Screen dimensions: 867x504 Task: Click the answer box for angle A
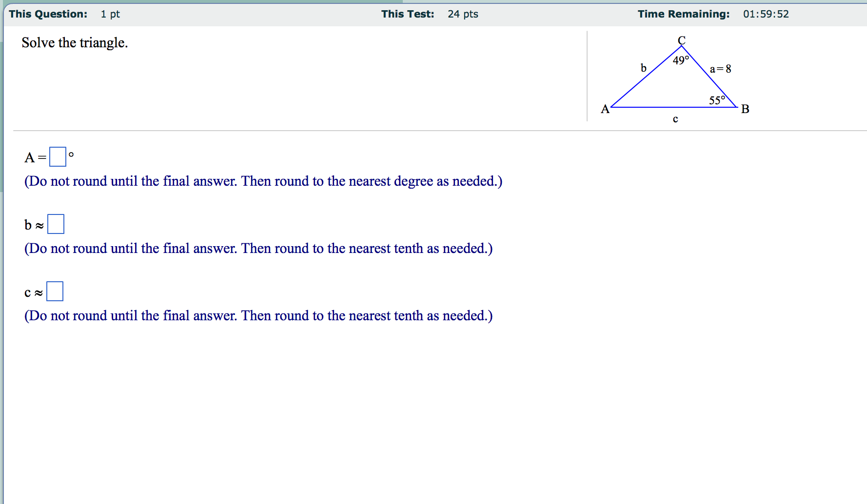click(x=58, y=157)
